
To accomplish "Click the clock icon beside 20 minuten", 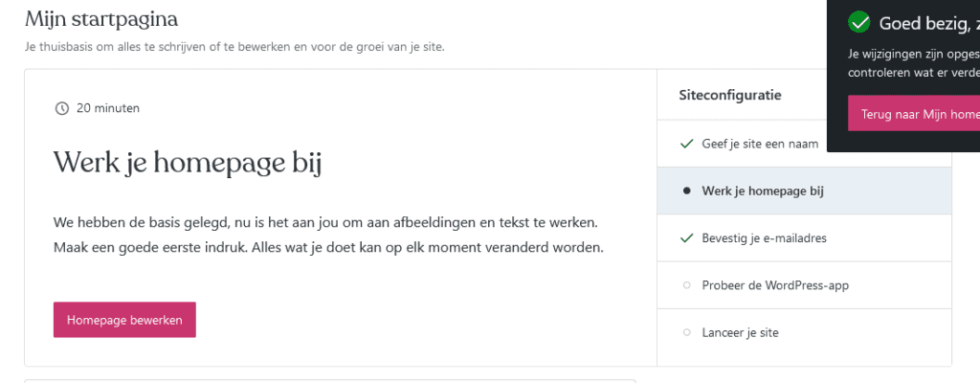I will (62, 108).
